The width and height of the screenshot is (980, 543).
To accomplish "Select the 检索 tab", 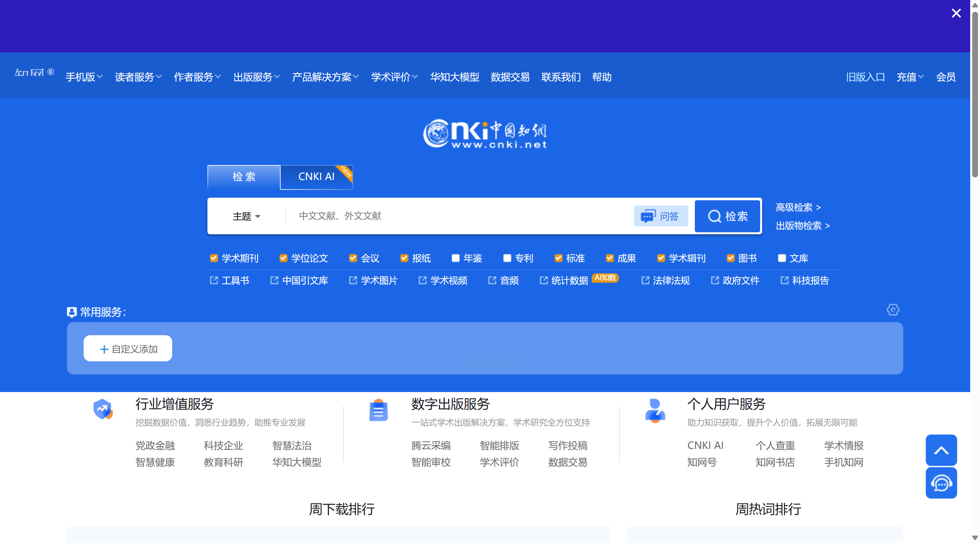I will pos(244,177).
